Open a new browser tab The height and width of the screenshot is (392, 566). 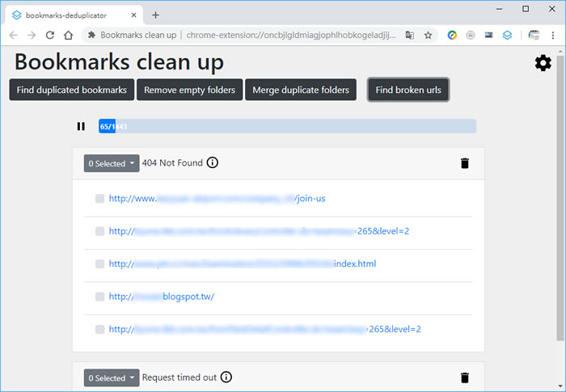point(155,15)
